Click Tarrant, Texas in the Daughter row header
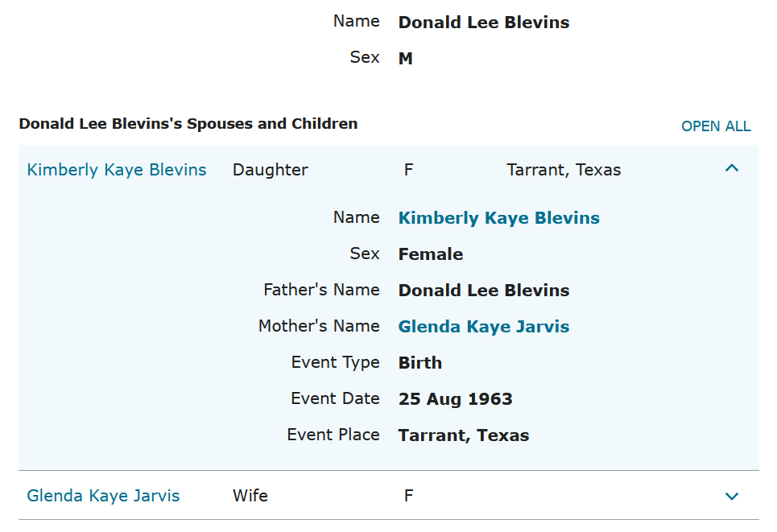Image resolution: width=777 pixels, height=532 pixels. pyautogui.click(x=564, y=170)
